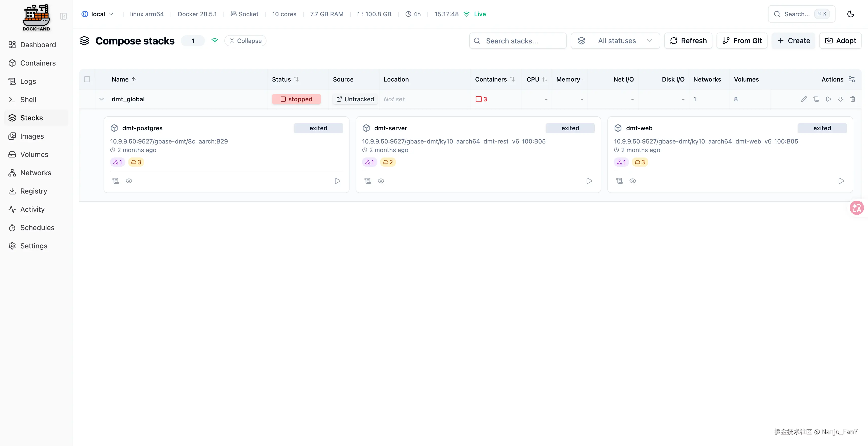Start the dmt-server container
868x446 pixels.
pos(589,181)
